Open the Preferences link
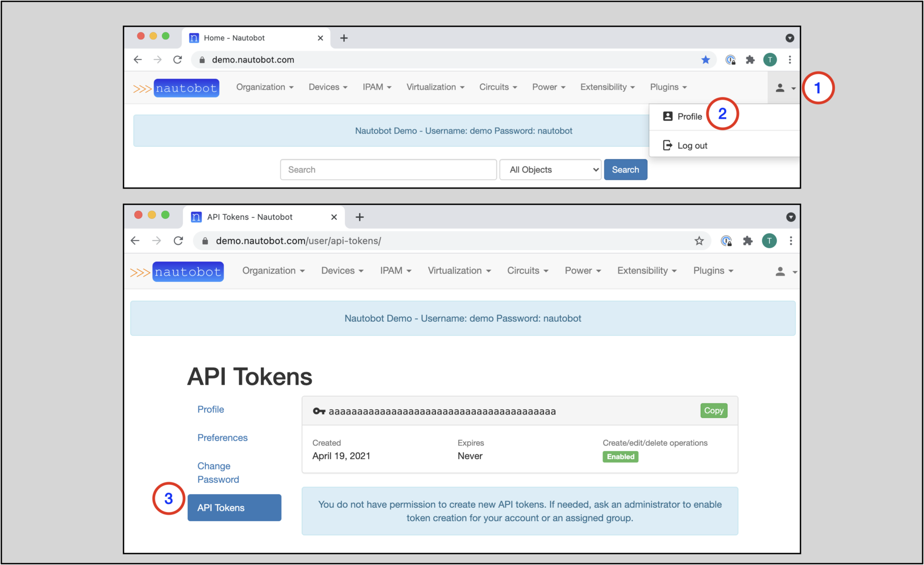The image size is (924, 565). click(x=222, y=438)
